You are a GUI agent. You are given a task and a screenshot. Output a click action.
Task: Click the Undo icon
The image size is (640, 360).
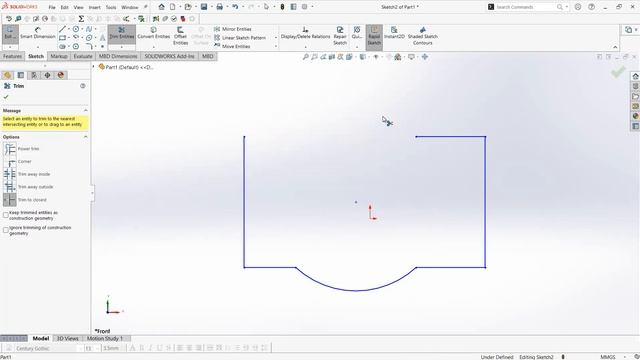(x=235, y=7)
